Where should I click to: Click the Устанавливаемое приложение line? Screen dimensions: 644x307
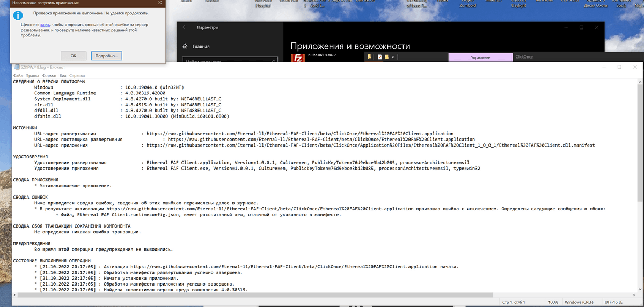pyautogui.click(x=73, y=186)
